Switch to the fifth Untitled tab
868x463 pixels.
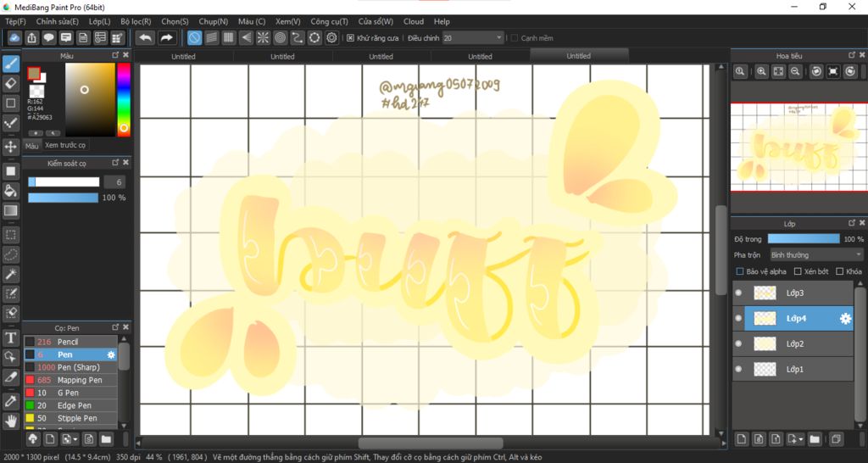(578, 56)
